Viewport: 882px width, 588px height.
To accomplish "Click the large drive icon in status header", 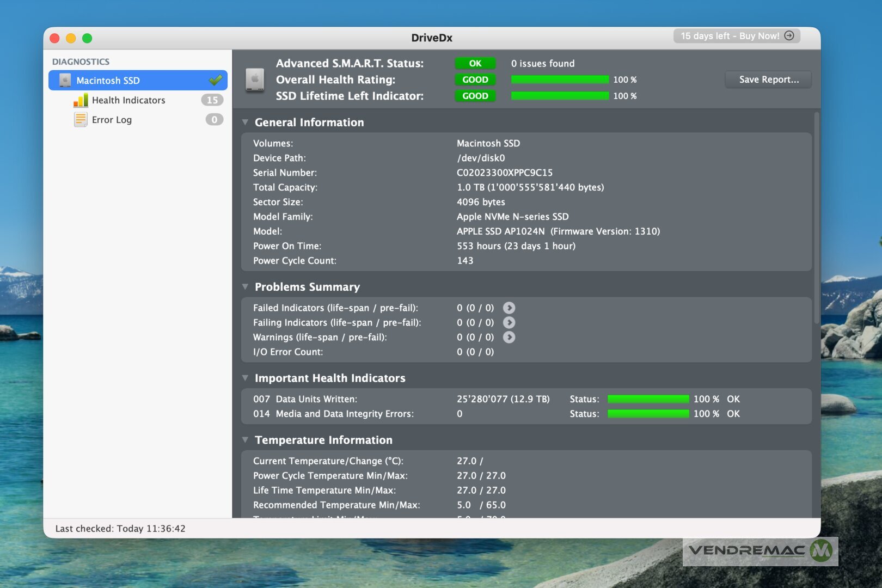I will click(x=255, y=79).
